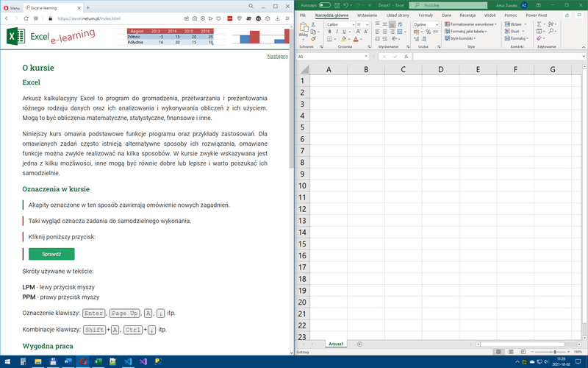This screenshot has width=588, height=368.
Task: Click Center alignment icon
Action: (384, 32)
